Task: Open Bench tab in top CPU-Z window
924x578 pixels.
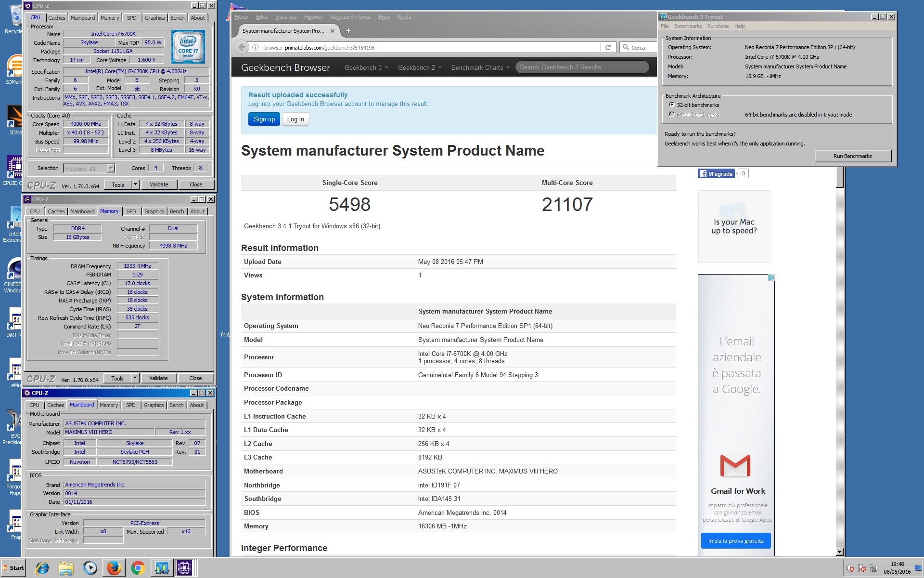Action: tap(177, 18)
